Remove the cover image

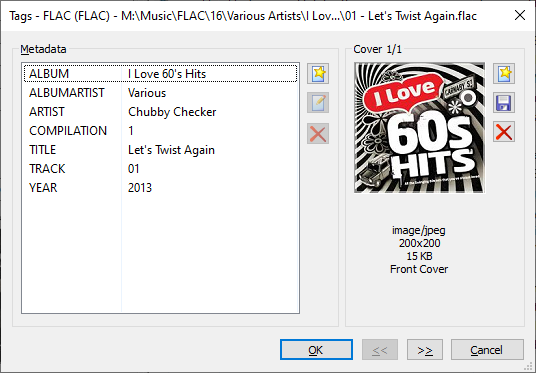tap(504, 132)
